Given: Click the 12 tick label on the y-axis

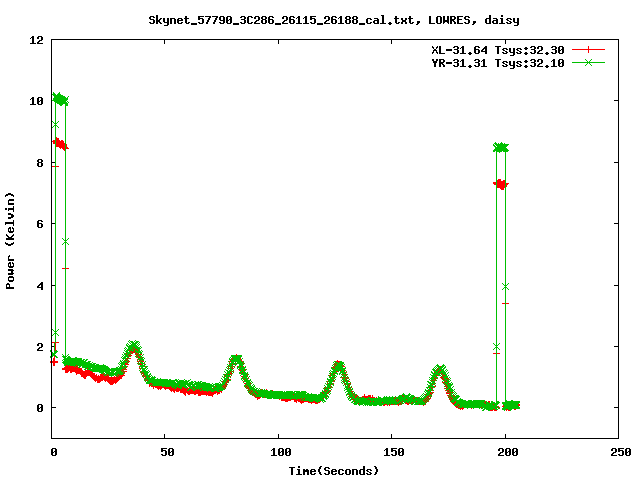Looking at the screenshot, I should click(37, 40).
